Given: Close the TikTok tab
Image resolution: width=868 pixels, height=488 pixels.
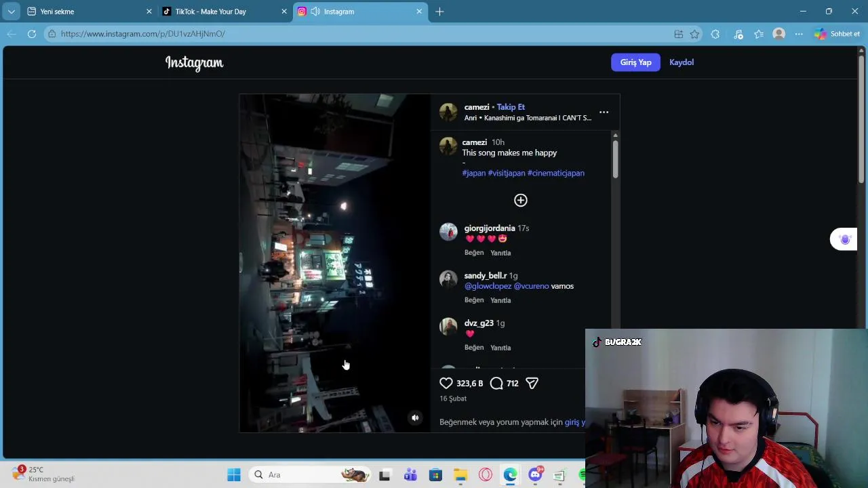Looking at the screenshot, I should tap(284, 12).
